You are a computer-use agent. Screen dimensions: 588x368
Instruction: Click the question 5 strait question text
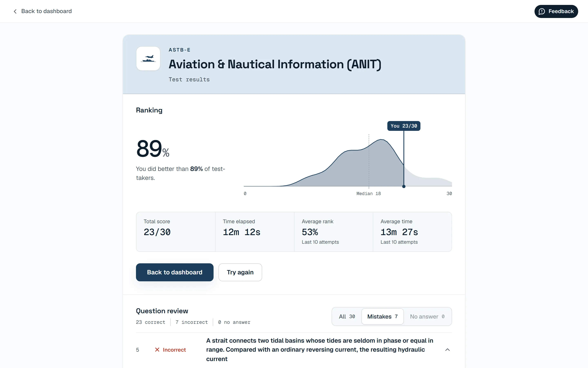[320, 350]
